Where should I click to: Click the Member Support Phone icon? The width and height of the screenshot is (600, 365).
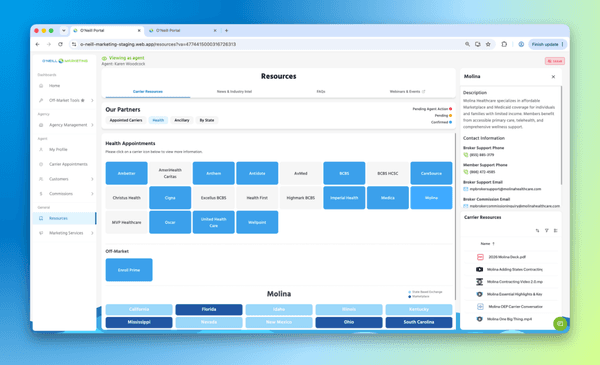(466, 172)
